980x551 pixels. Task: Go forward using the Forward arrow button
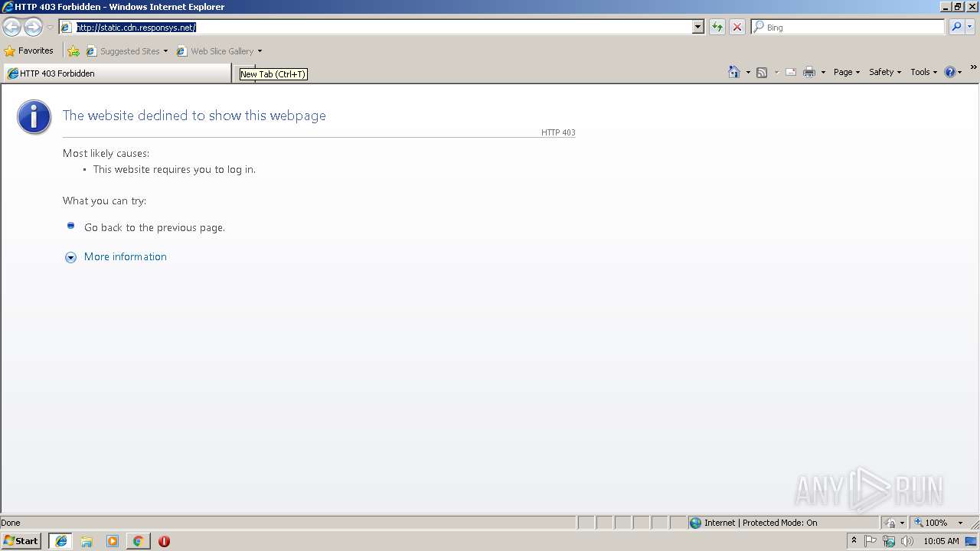point(33,28)
